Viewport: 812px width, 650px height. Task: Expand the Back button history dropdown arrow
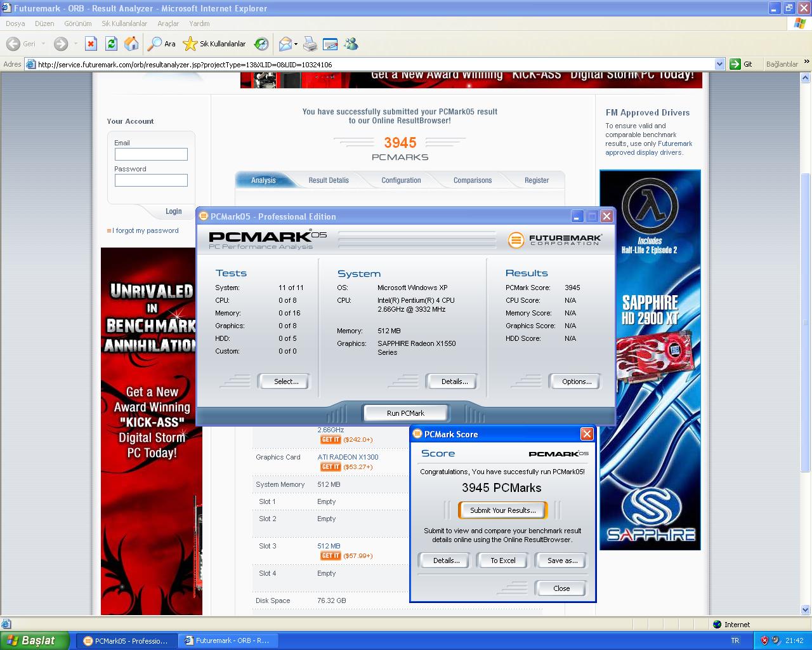(43, 44)
